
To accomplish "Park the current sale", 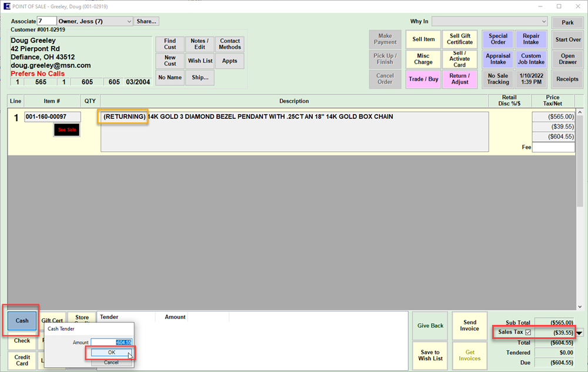I will [567, 22].
